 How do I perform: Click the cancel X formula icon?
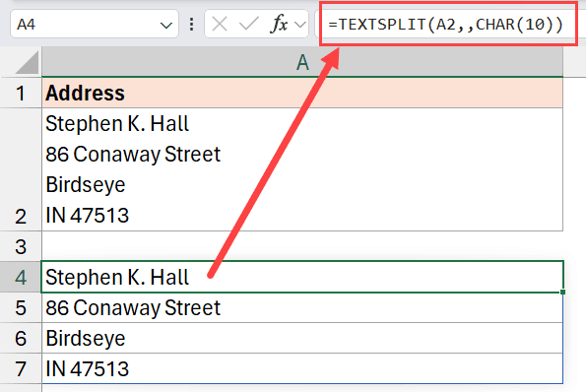pyautogui.click(x=220, y=25)
